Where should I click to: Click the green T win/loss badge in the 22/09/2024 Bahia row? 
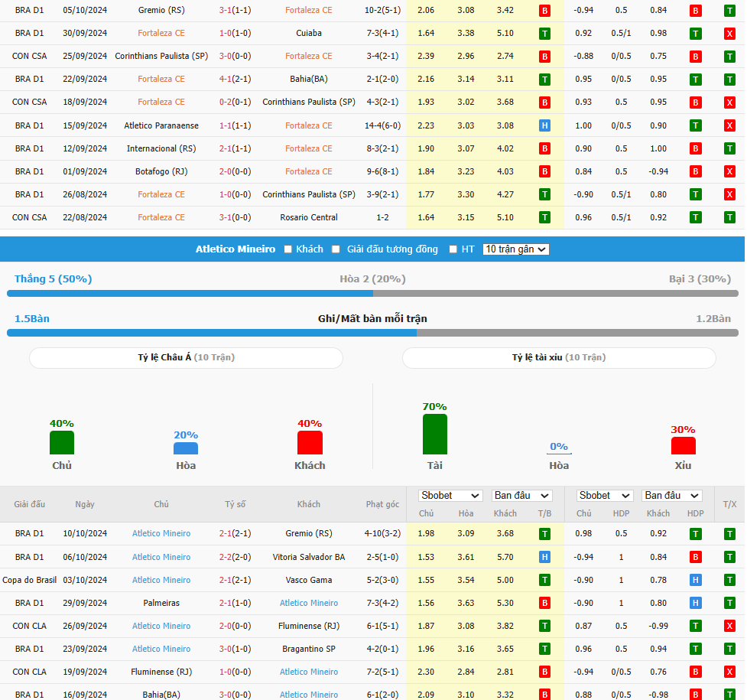click(544, 79)
